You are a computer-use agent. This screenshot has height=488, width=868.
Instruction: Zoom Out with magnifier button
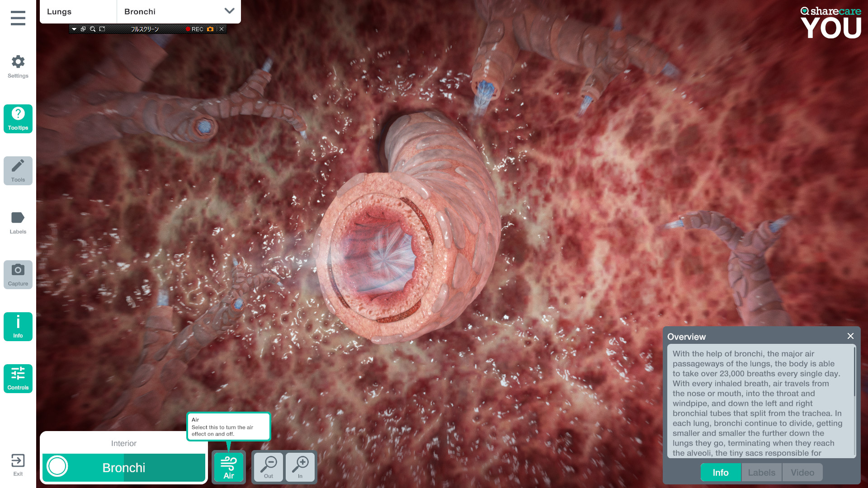tap(269, 467)
